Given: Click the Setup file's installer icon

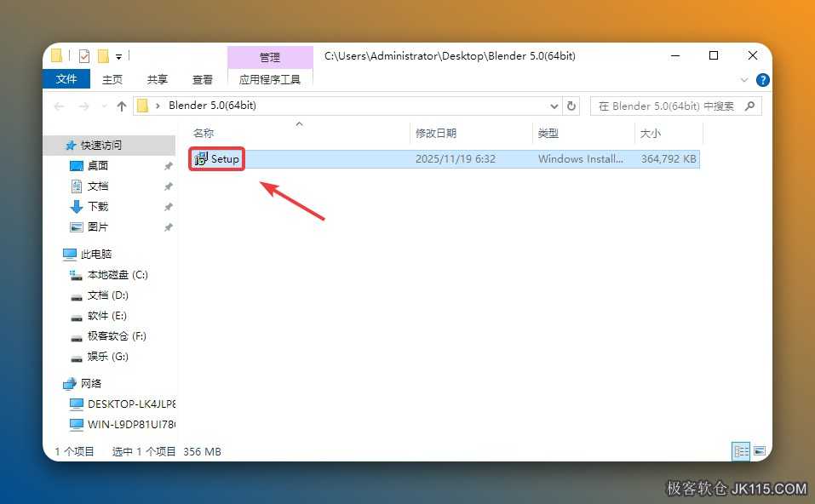Looking at the screenshot, I should pos(201,159).
